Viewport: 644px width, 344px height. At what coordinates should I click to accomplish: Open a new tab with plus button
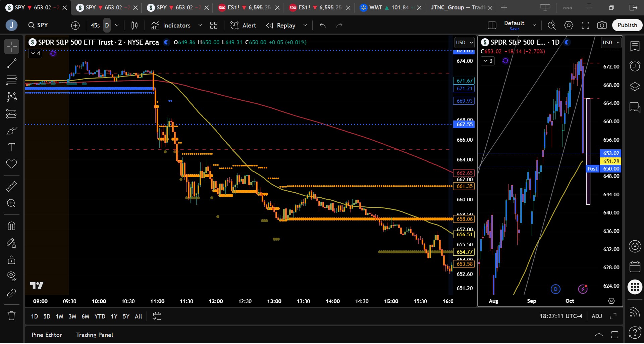504,7
